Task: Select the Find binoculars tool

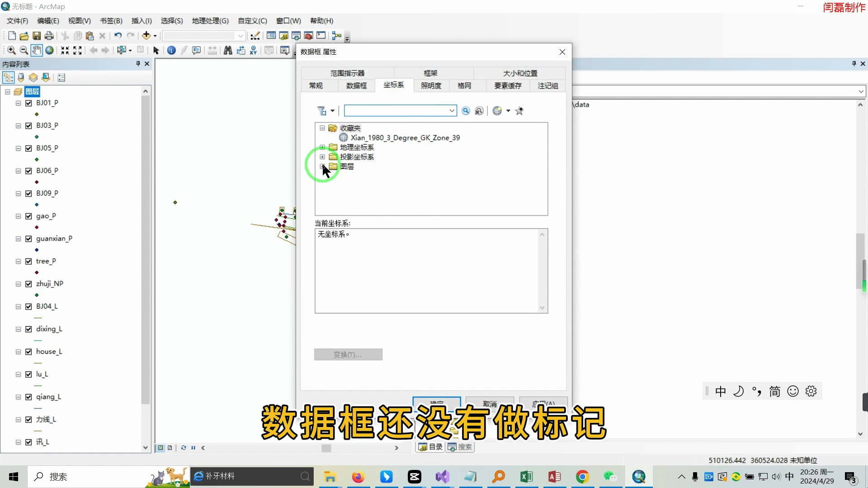Action: pyautogui.click(x=228, y=50)
